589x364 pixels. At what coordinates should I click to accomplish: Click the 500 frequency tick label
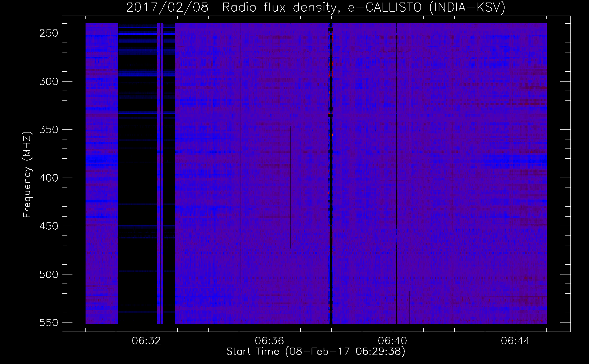48,274
